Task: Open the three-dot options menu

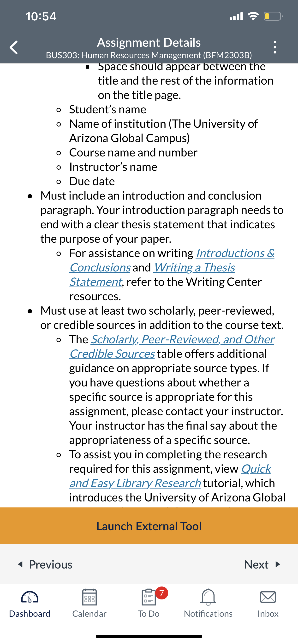Action: point(275,47)
